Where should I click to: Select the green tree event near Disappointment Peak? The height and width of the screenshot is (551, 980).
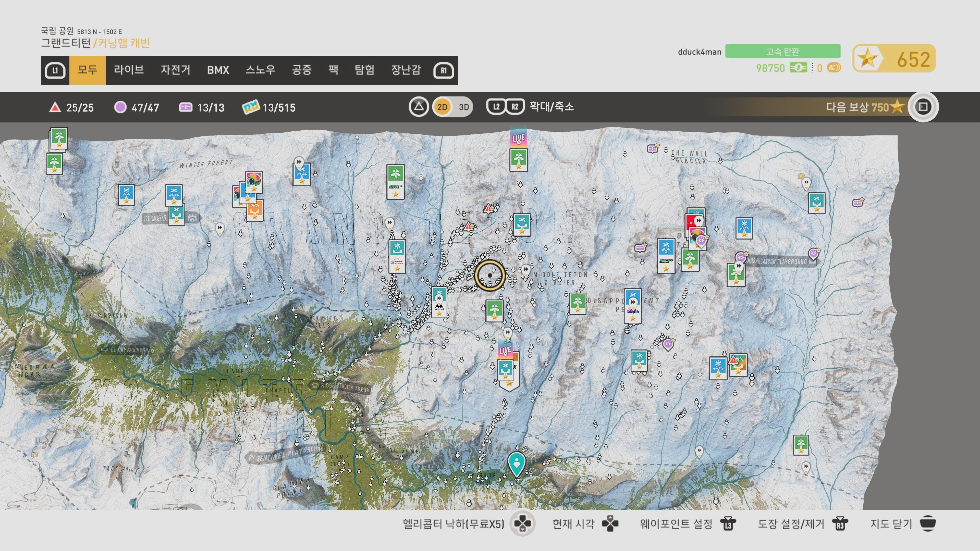578,304
